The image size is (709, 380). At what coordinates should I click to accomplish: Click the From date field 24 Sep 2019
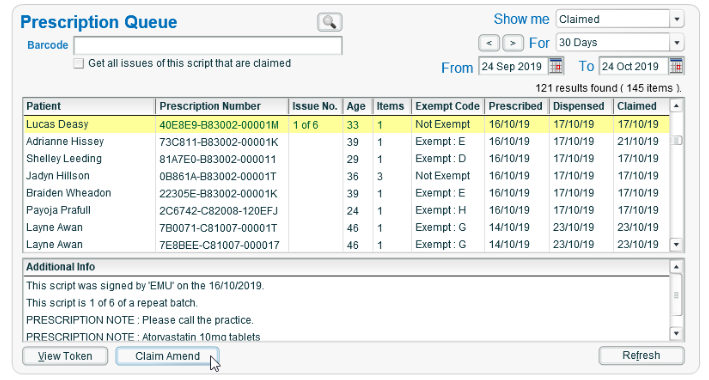coord(514,66)
